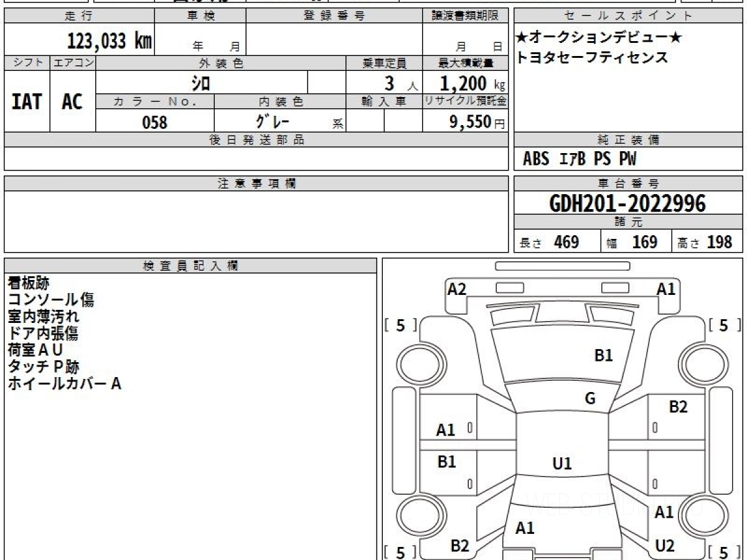Click the 検査員記入欄 header bar
This screenshot has height=560, width=747.
[190, 266]
